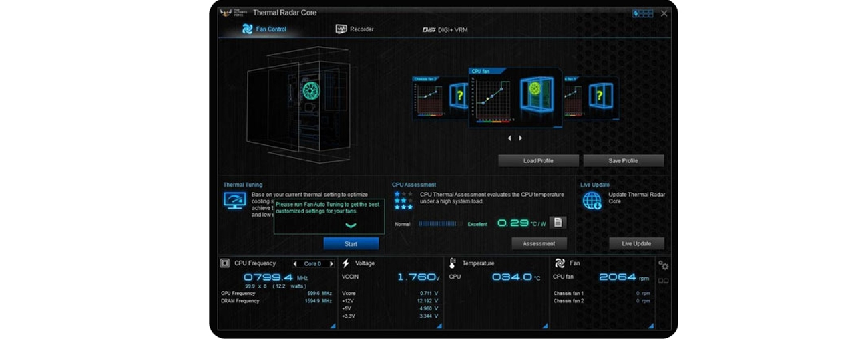Click the Live Update button
The width and height of the screenshot is (868, 339).
[x=636, y=244]
